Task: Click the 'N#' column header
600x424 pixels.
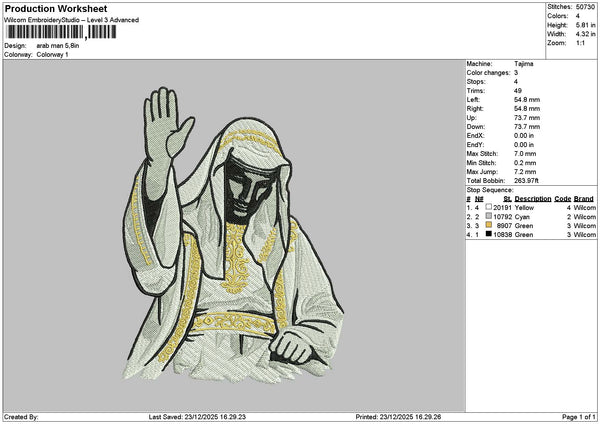Action: (x=479, y=199)
